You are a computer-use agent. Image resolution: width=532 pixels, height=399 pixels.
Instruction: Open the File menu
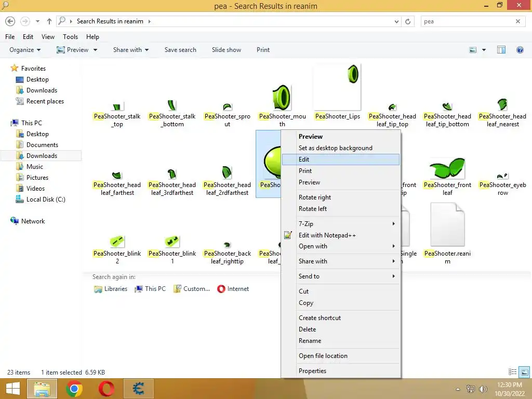[x=10, y=37]
